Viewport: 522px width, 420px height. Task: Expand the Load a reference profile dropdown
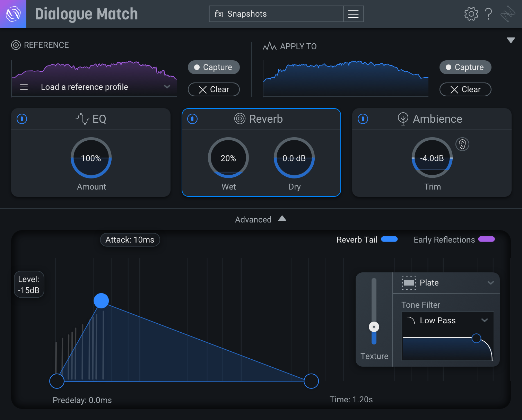tap(167, 87)
